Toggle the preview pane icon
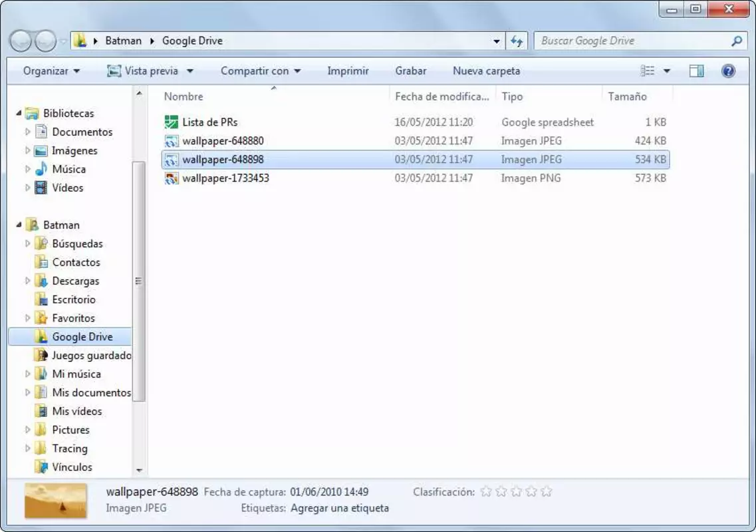 pyautogui.click(x=696, y=71)
